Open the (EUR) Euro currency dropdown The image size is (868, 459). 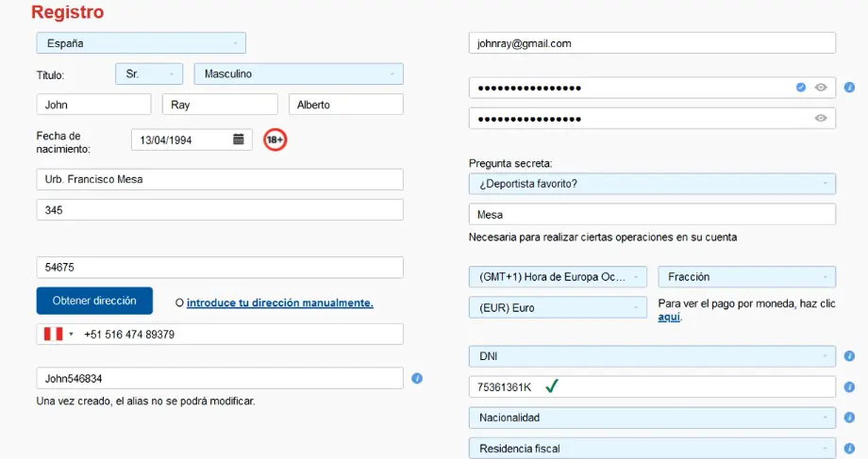point(558,308)
